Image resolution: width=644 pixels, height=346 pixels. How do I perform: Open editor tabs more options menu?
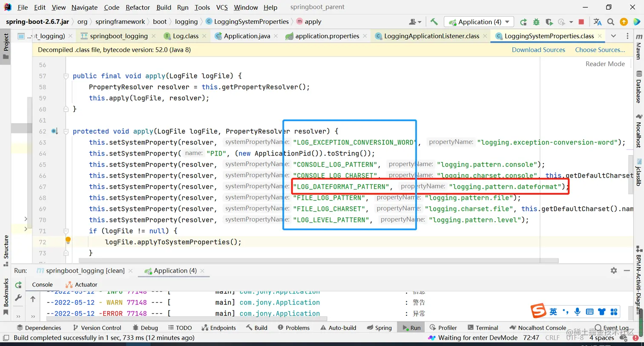pyautogui.click(x=627, y=36)
